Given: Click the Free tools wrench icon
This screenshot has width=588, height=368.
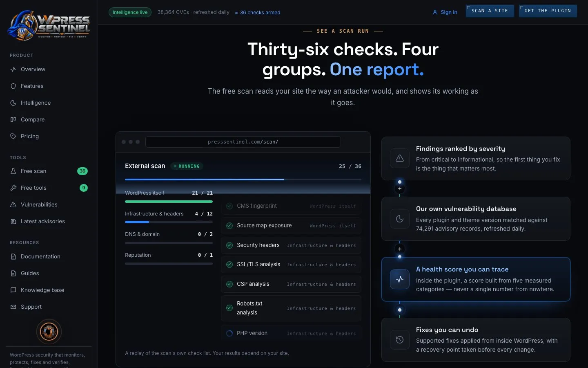Looking at the screenshot, I should (x=13, y=188).
